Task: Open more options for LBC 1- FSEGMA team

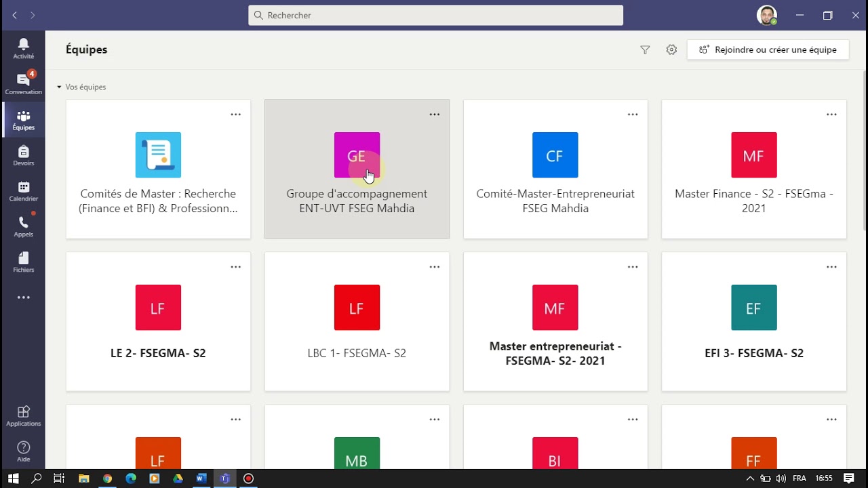Action: point(435,267)
